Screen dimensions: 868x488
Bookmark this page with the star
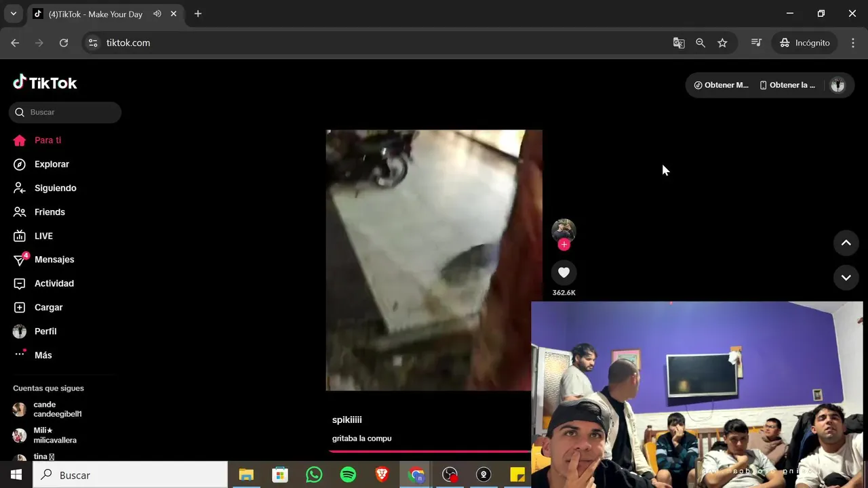pos(722,43)
